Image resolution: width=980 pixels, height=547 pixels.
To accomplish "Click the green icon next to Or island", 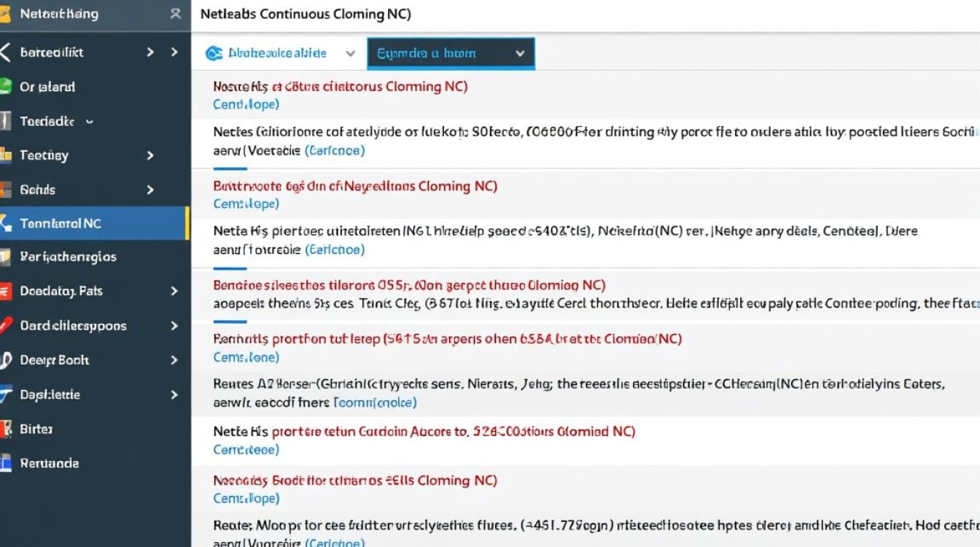I will click(x=5, y=87).
